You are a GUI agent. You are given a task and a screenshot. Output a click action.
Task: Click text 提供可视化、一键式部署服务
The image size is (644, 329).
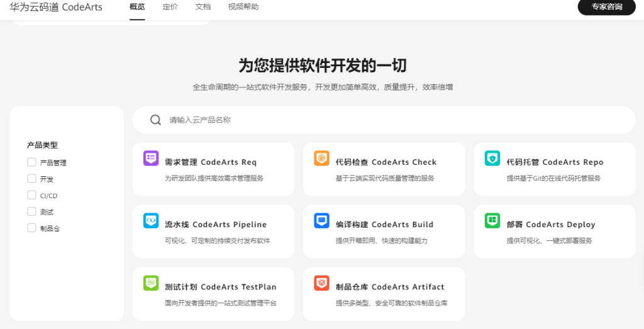point(550,241)
